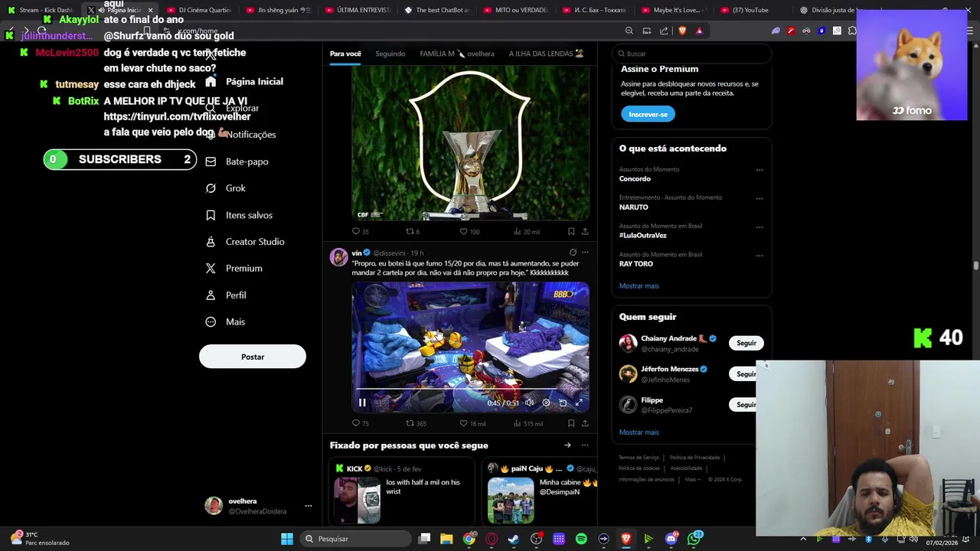The width and height of the screenshot is (980, 551).
Task: Click Mostrar mais under trending topics
Action: [x=639, y=286]
